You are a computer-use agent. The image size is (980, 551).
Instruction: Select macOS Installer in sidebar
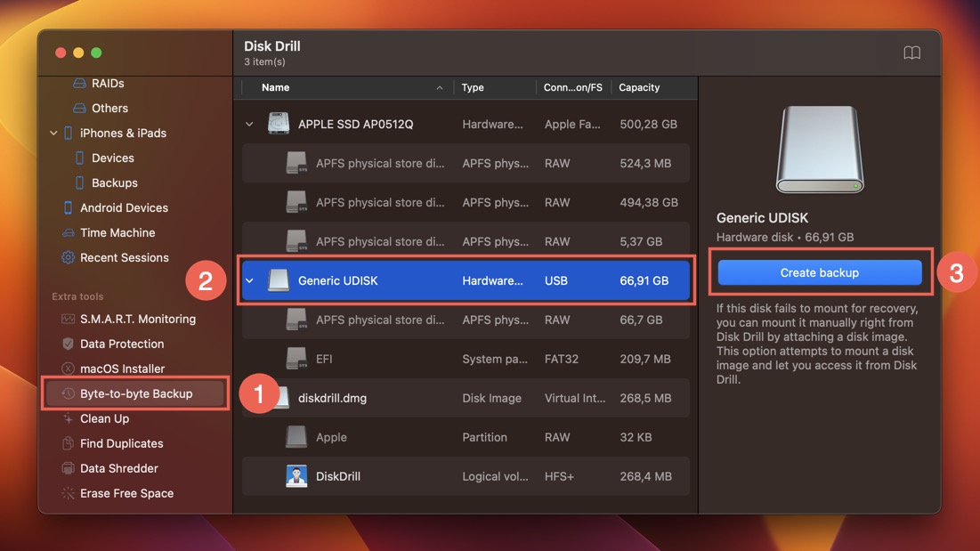point(122,369)
